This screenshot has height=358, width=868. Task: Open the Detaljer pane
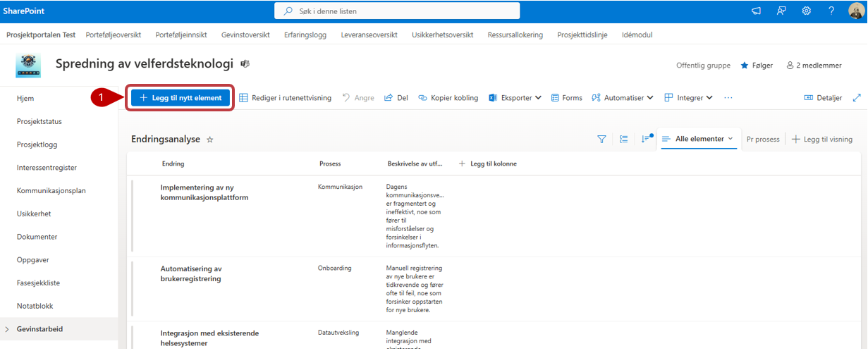[823, 98]
